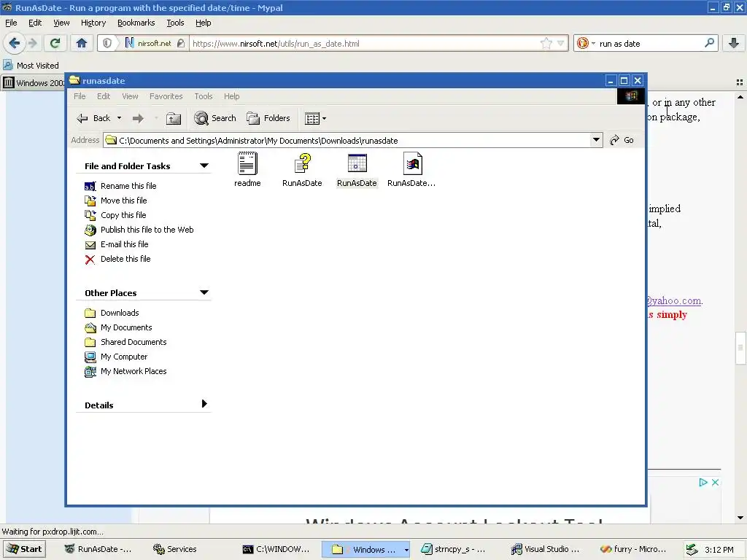The image size is (747, 560).
Task: Open the Views dropdown arrow
Action: pos(325,118)
